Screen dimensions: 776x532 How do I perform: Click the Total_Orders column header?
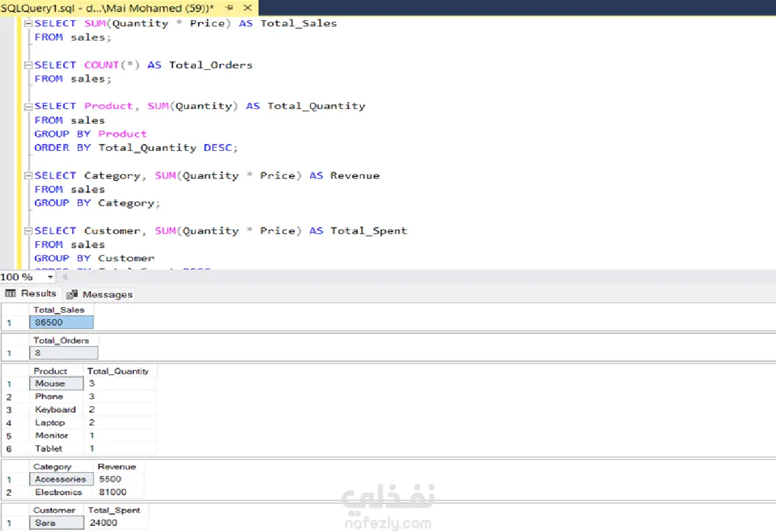coord(63,341)
